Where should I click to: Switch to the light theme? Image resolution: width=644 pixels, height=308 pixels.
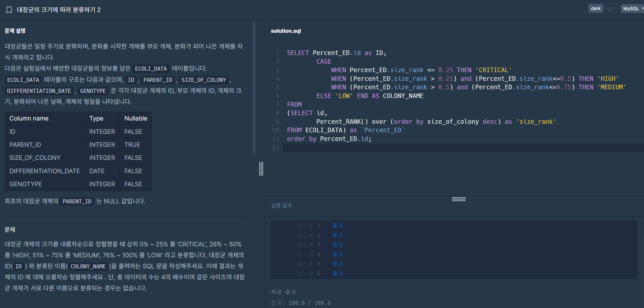click(x=610, y=8)
